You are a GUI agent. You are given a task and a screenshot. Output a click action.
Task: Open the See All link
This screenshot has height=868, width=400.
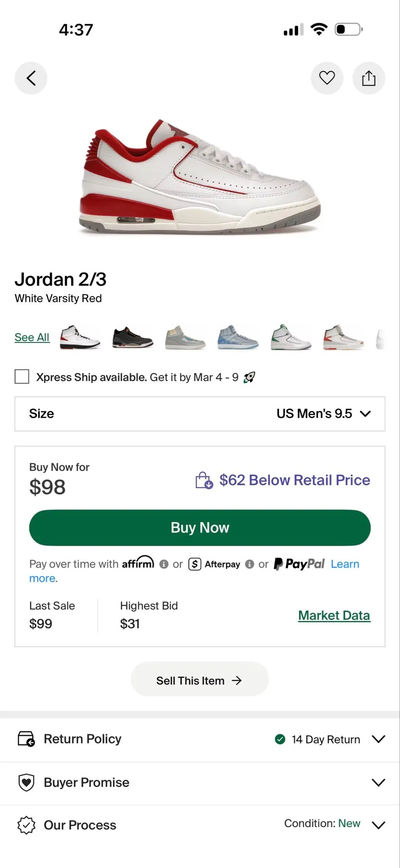(32, 337)
